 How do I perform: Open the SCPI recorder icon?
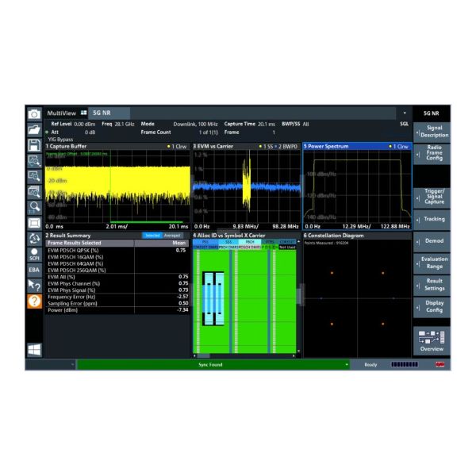pos(34,254)
